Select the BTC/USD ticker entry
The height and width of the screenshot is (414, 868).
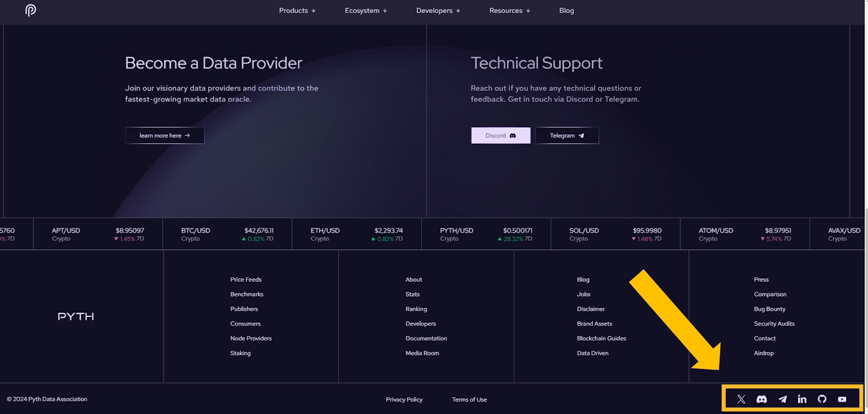[227, 234]
